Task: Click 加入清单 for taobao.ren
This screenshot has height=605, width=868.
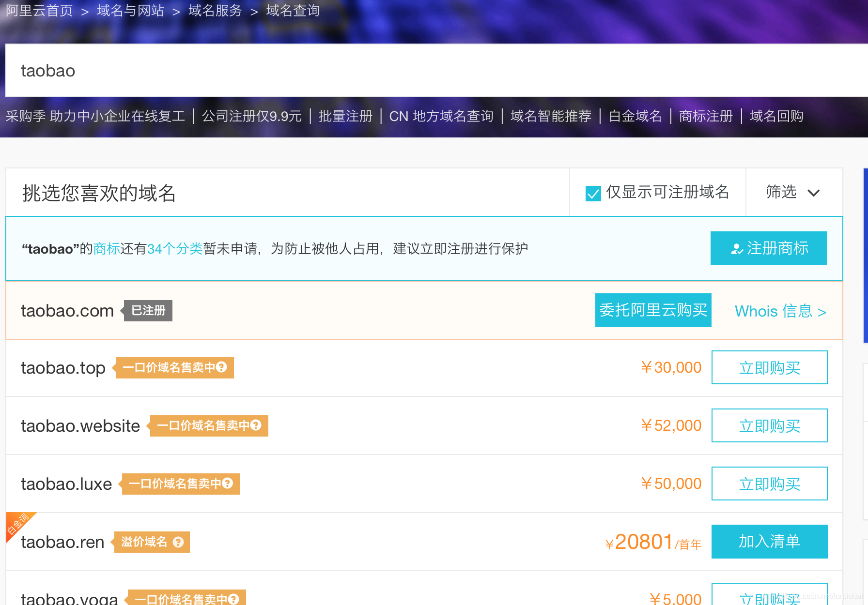Action: 769,542
